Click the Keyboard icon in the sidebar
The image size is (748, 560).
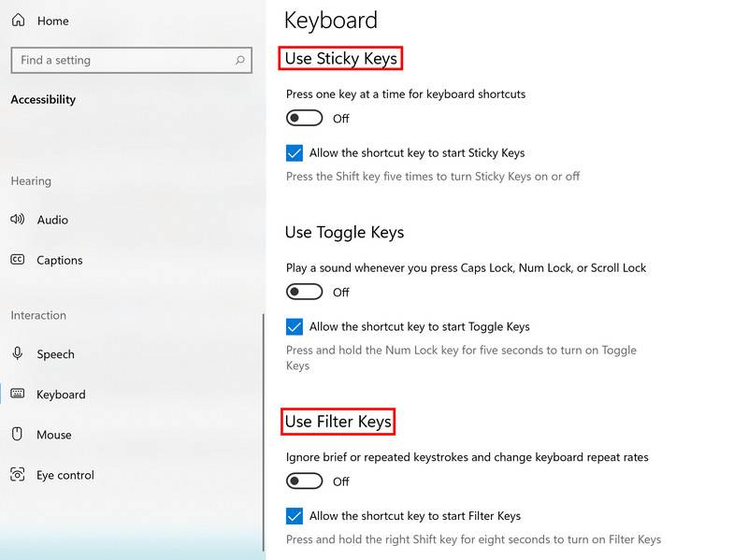pos(16,395)
